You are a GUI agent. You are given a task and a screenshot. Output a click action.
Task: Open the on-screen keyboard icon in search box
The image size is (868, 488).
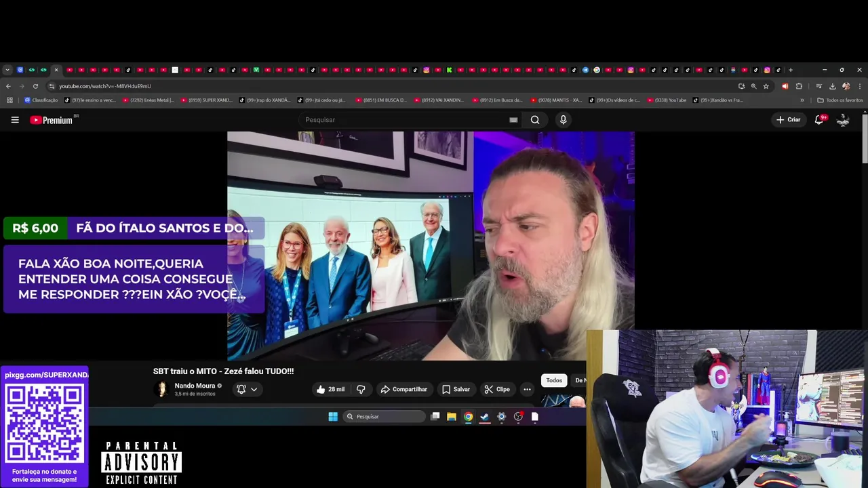click(513, 120)
